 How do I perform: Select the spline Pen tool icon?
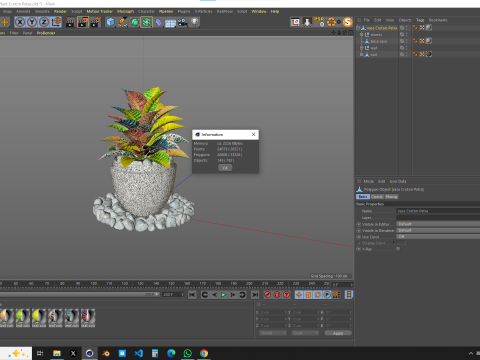coord(122,22)
